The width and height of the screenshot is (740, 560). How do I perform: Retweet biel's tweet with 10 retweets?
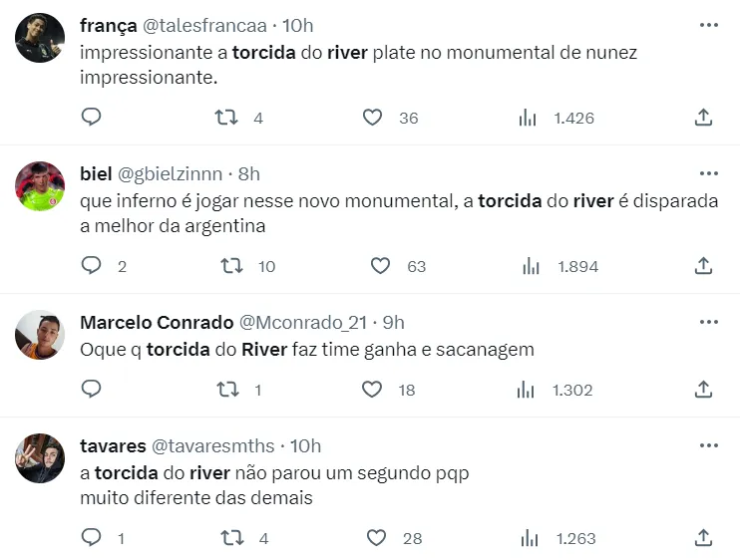coord(231,266)
